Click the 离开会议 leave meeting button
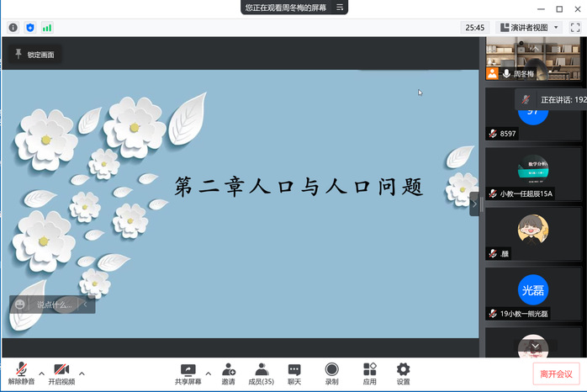Image resolution: width=587 pixels, height=392 pixels. click(556, 373)
